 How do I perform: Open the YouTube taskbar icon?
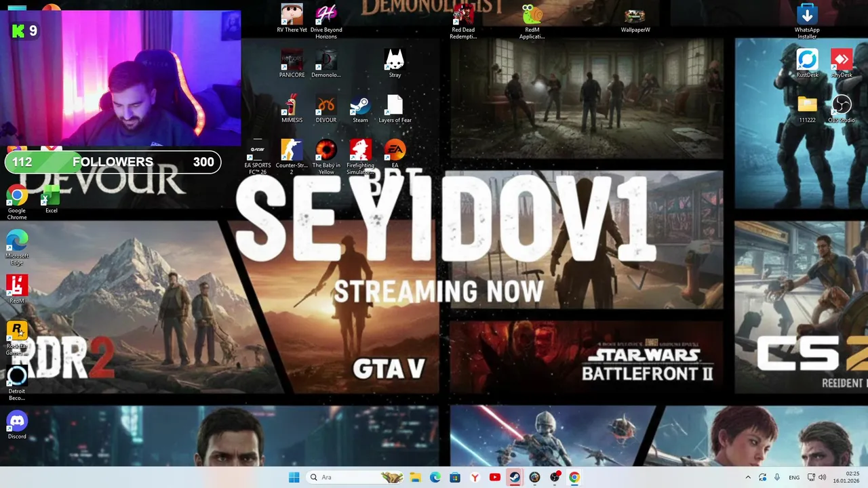point(494,477)
